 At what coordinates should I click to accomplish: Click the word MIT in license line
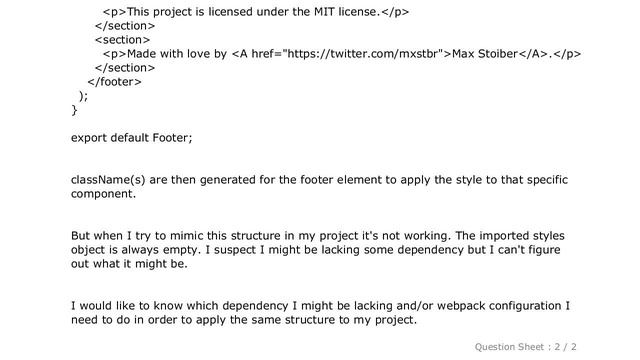click(x=324, y=12)
